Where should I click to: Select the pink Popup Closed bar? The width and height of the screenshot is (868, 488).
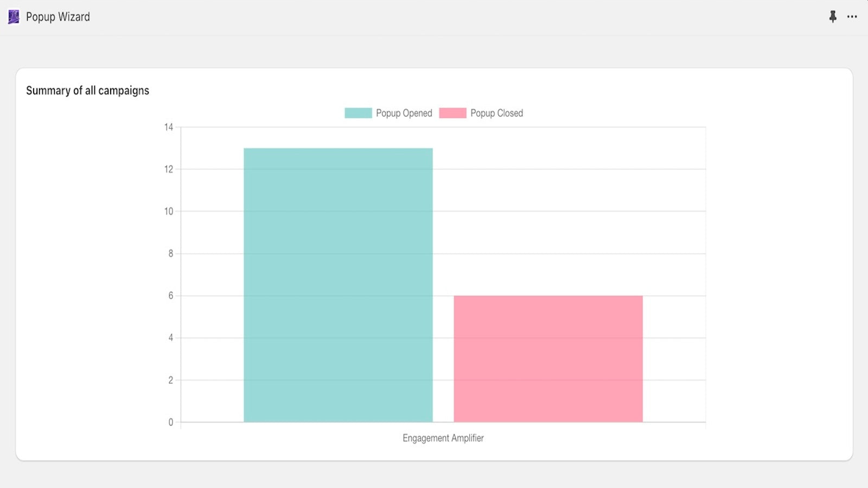pyautogui.click(x=548, y=358)
